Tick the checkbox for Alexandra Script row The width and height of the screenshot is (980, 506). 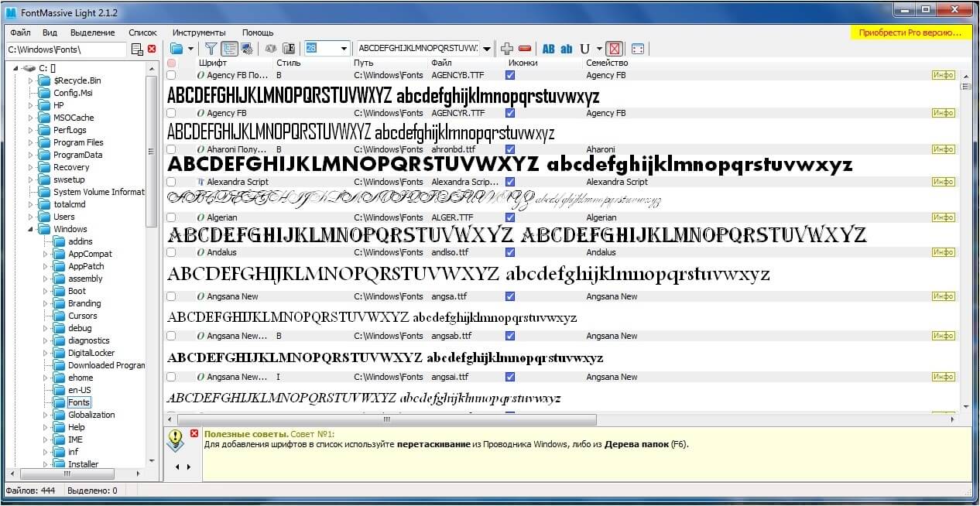pos(171,182)
